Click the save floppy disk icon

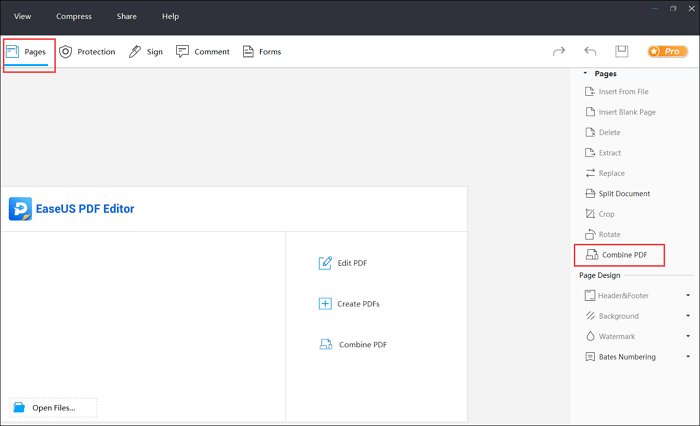[621, 51]
